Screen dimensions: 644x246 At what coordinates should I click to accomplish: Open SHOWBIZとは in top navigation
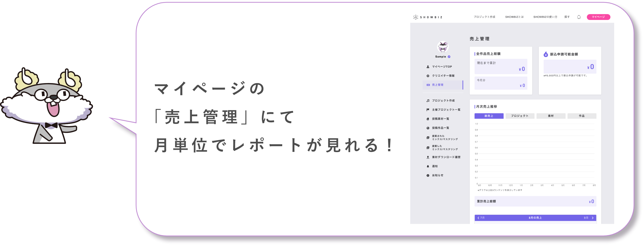click(514, 17)
